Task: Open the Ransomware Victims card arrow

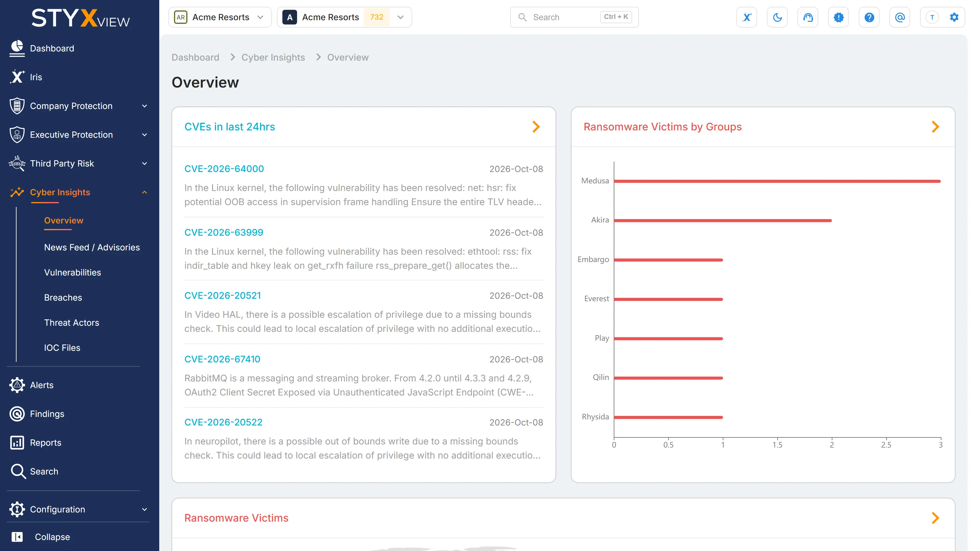Action: [936, 518]
